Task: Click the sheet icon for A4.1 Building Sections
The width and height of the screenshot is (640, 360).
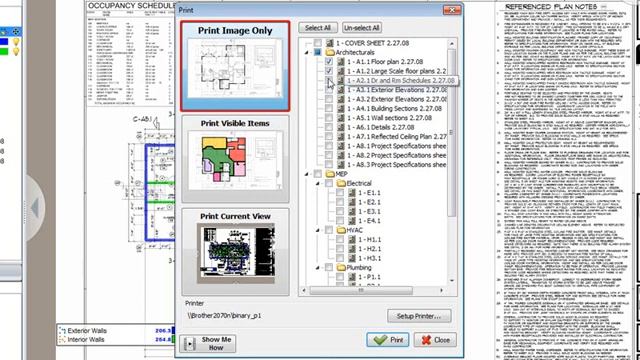Action: tap(341, 109)
